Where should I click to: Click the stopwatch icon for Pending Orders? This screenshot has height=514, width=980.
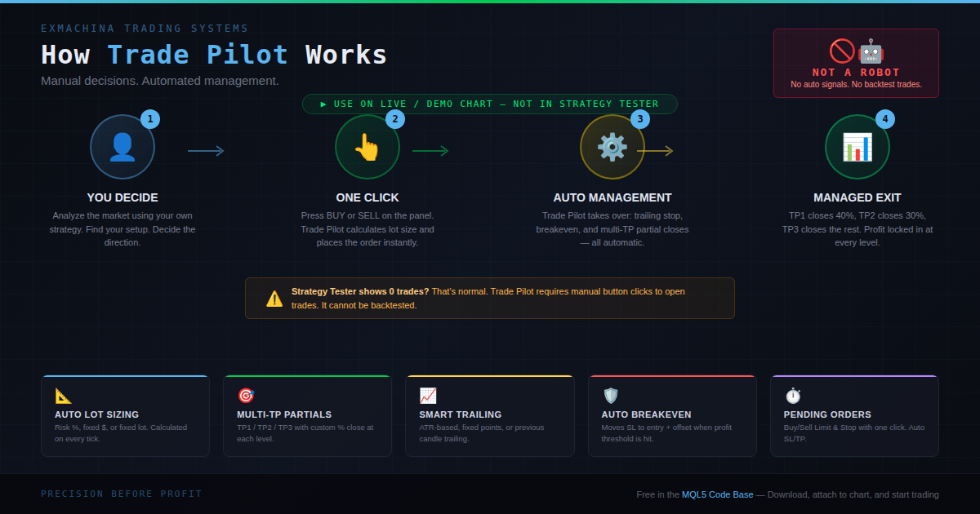(x=793, y=396)
